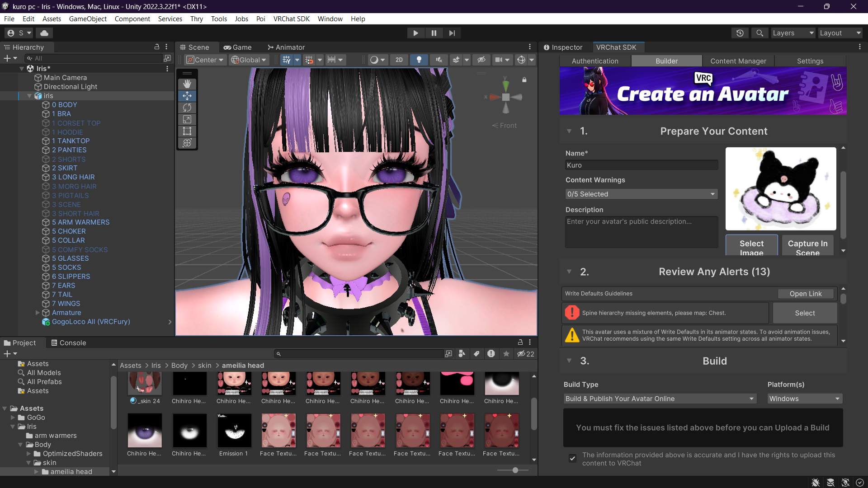Open the Authentication tab
Viewport: 868px width, 488px height.
[x=594, y=61]
